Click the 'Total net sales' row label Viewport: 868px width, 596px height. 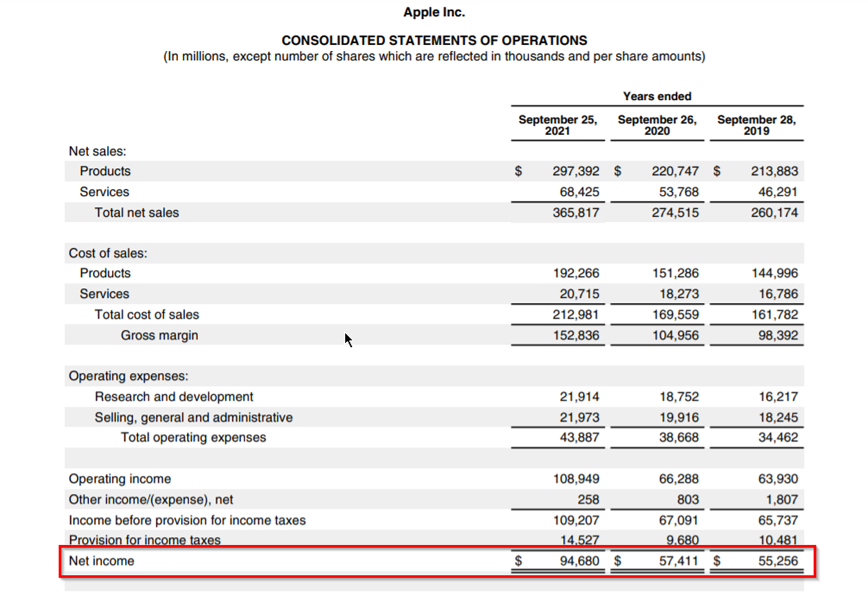[136, 212]
